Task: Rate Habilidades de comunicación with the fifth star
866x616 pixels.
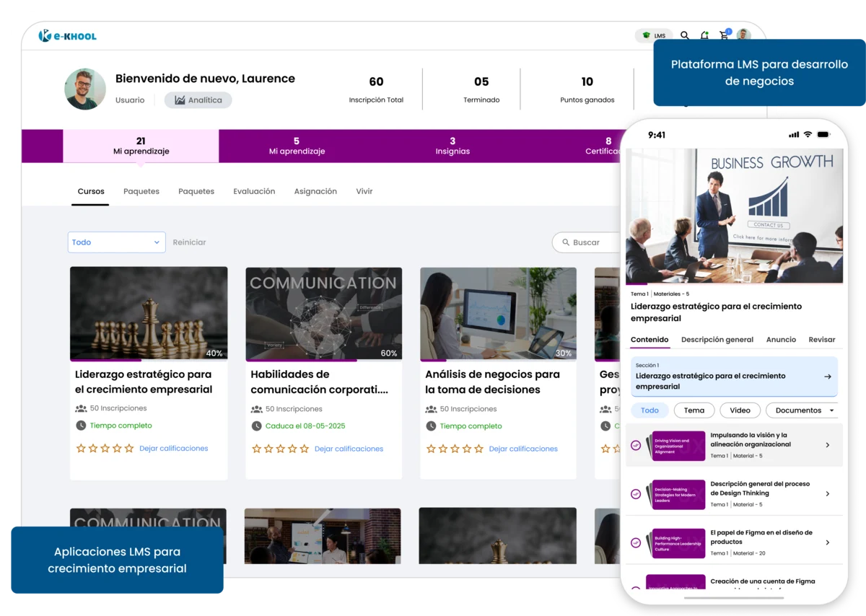Action: [303, 448]
